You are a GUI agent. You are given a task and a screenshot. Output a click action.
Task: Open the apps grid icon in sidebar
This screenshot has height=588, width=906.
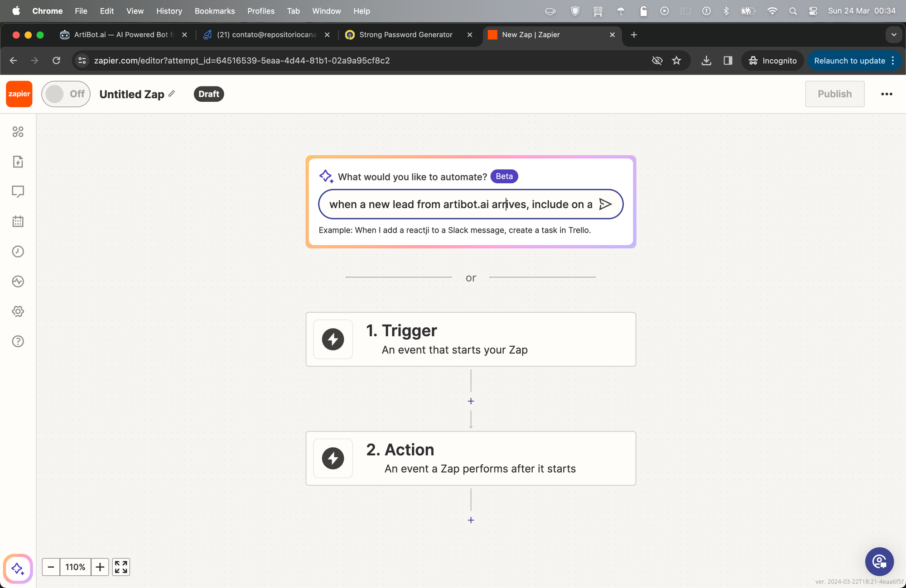[x=18, y=132]
